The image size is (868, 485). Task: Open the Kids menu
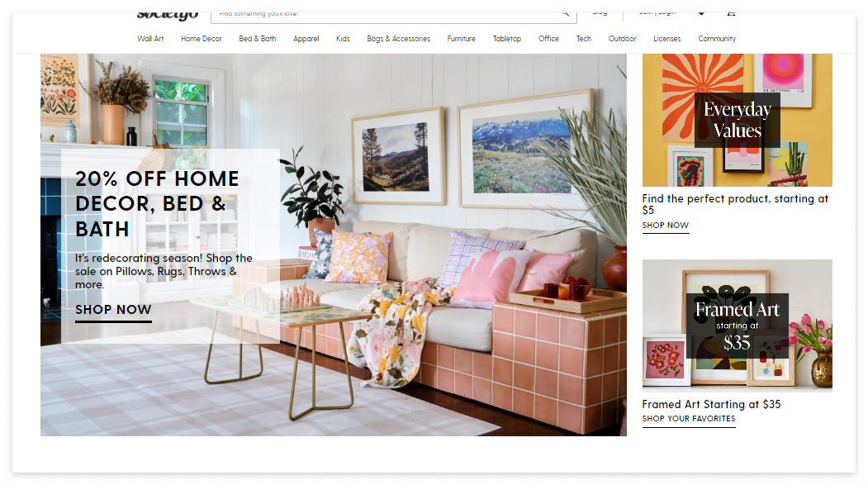(343, 39)
